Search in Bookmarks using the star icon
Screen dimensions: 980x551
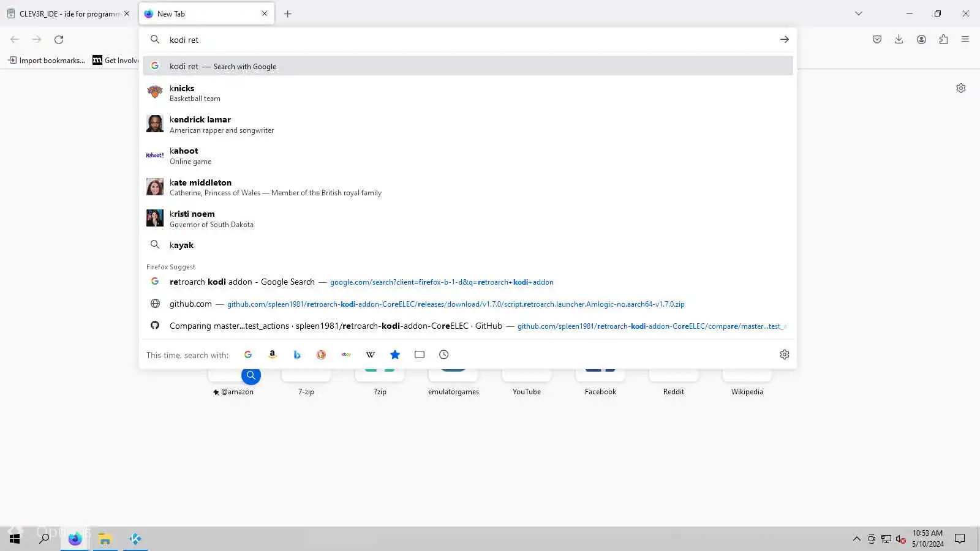pyautogui.click(x=395, y=354)
